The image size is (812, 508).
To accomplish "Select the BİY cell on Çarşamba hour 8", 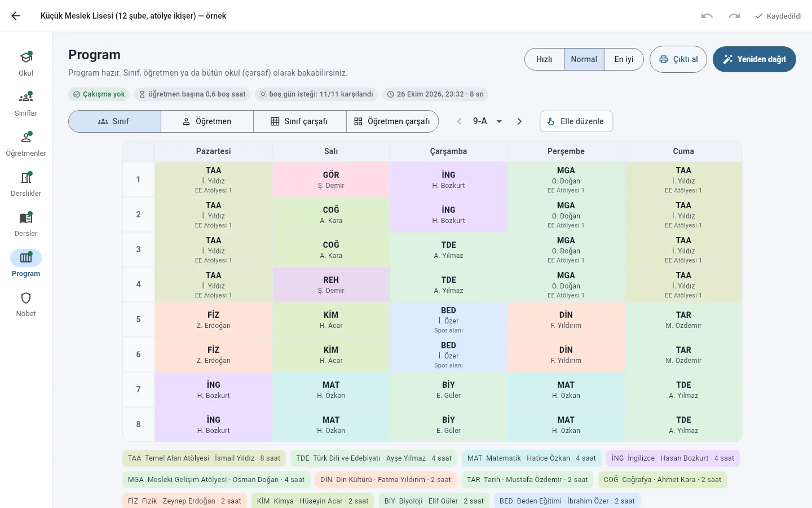I will click(x=449, y=424).
